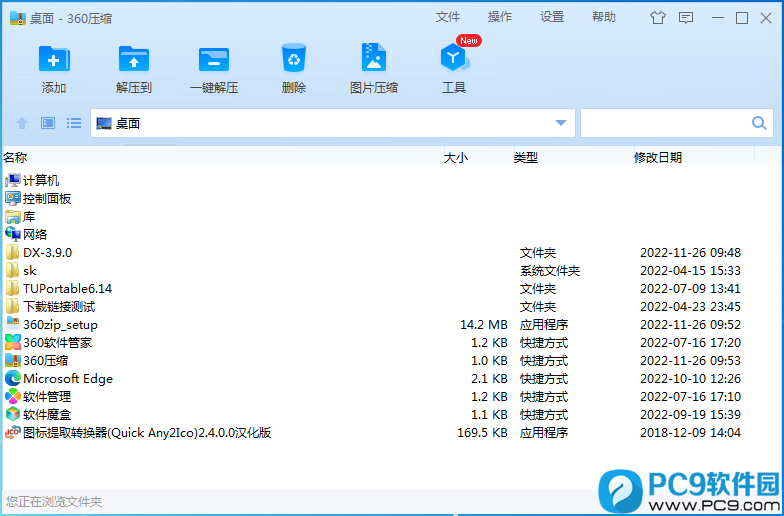Click the 2.1 KB size value
Image resolution: width=784 pixels, height=516 pixels.
pyautogui.click(x=489, y=378)
